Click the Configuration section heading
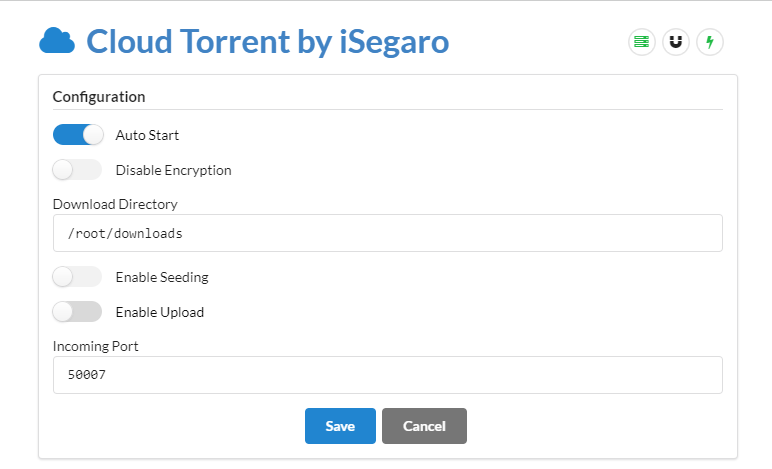Screen dimensions: 772x469 coord(99,97)
